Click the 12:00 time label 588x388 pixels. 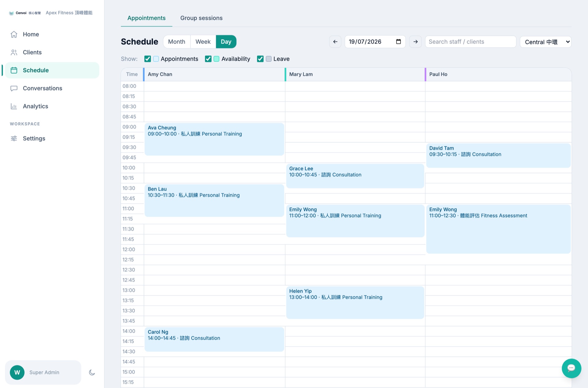pyautogui.click(x=129, y=249)
